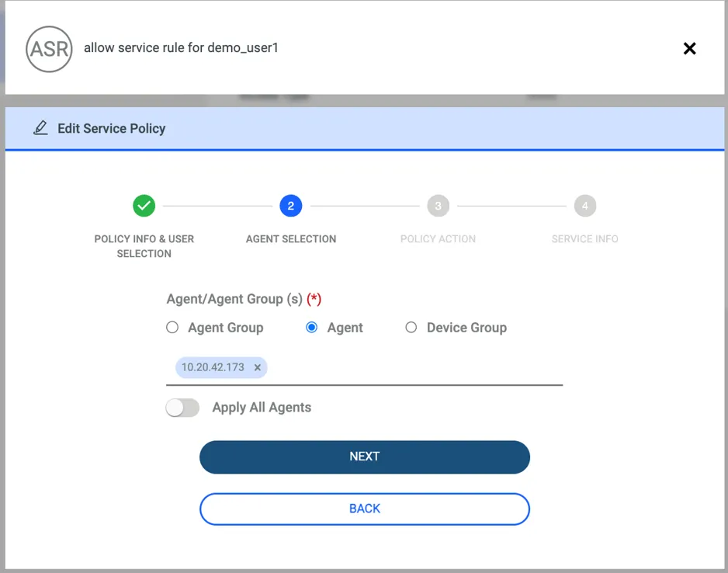
Task: Jump to step 4 Service Info circle
Action: (585, 206)
